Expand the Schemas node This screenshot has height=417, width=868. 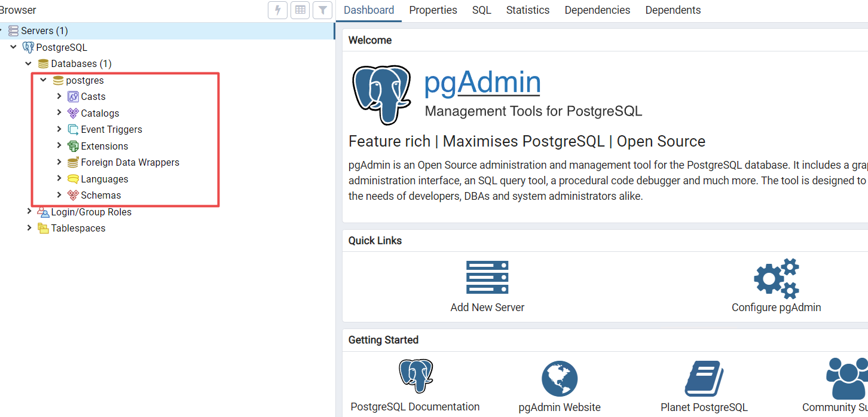(x=59, y=195)
